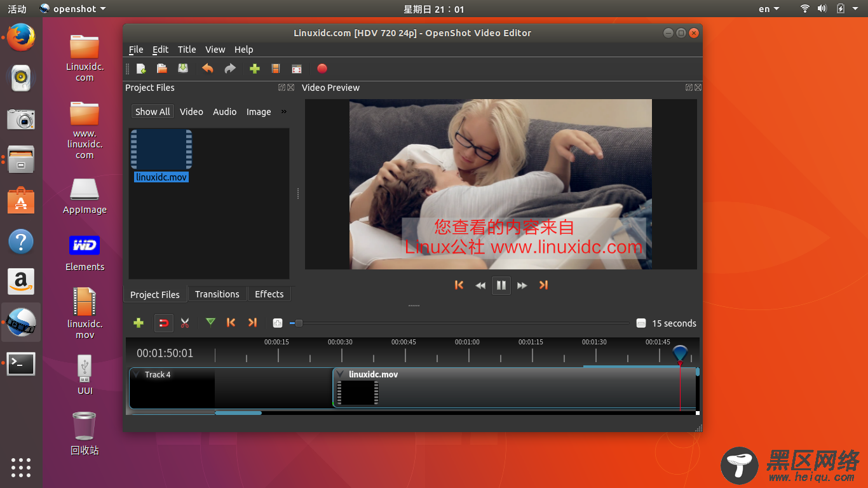Add a marker with green triangle icon

tap(210, 323)
